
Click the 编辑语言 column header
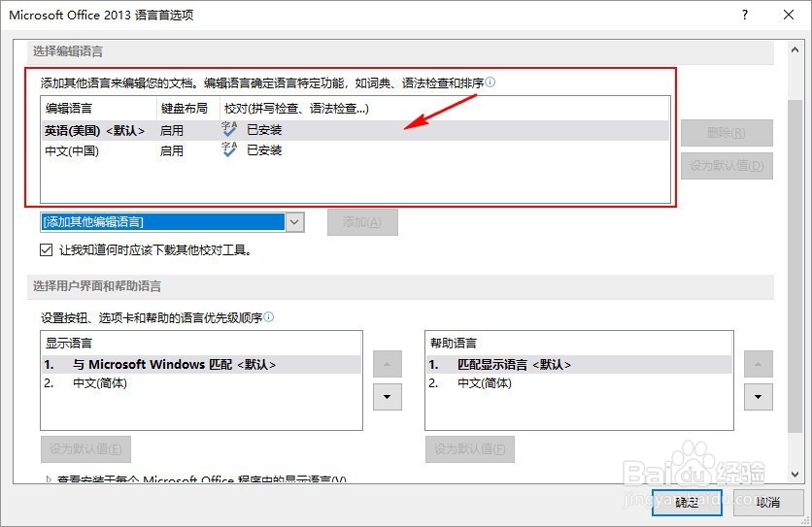99,108
